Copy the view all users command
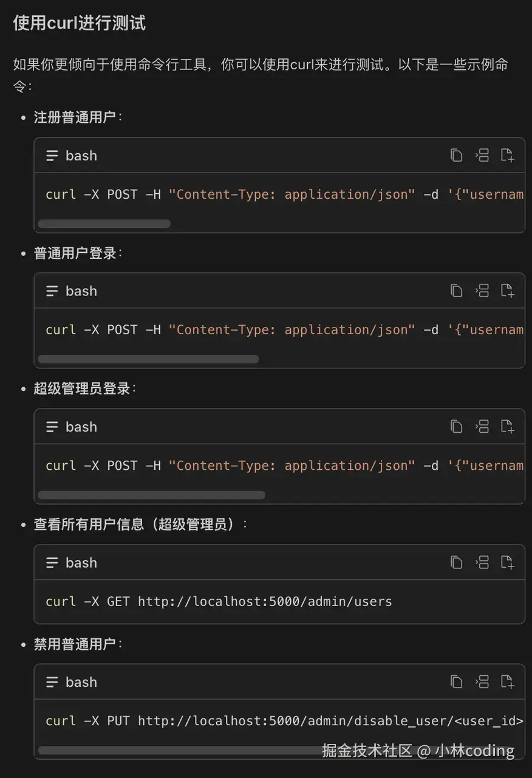The image size is (532, 778). [457, 562]
